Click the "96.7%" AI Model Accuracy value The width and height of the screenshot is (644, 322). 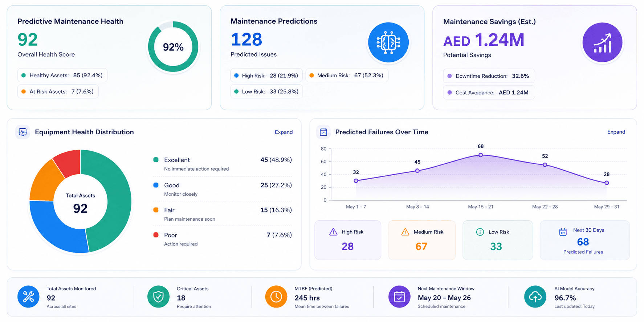[565, 298]
